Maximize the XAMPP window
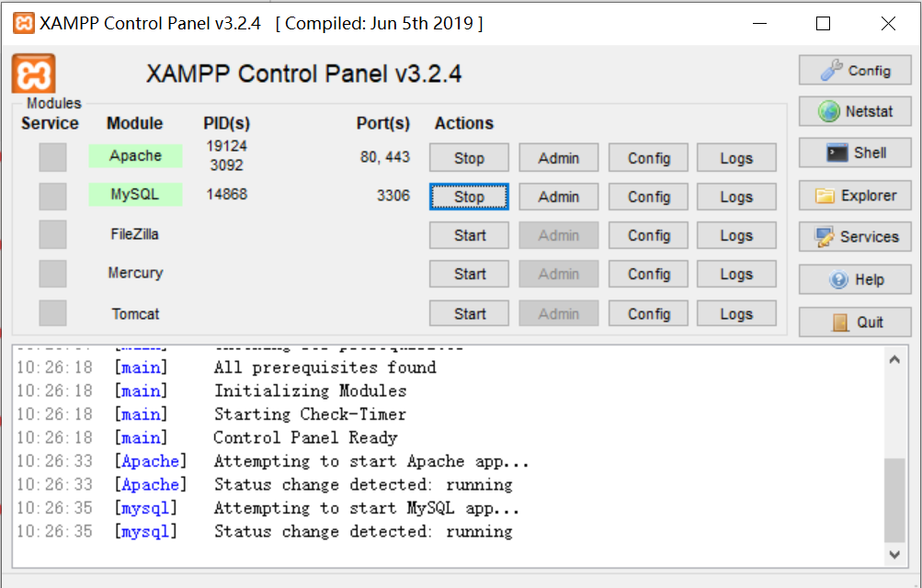Viewport: 922px width, 588px height. tap(824, 24)
